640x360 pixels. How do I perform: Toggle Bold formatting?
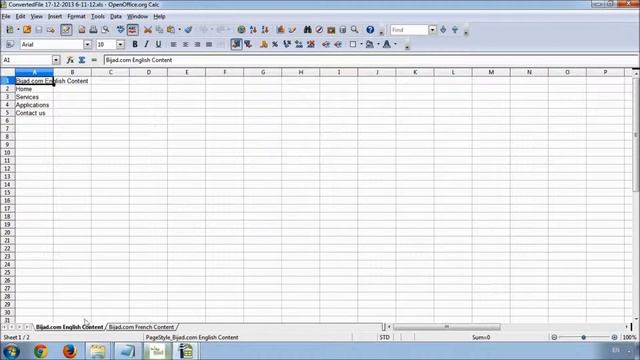pos(135,44)
